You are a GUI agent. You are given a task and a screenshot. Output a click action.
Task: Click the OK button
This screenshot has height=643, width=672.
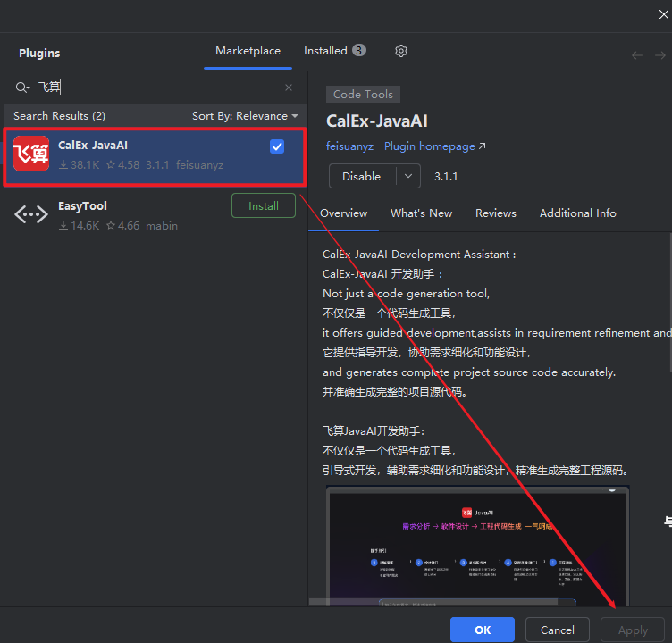click(483, 630)
